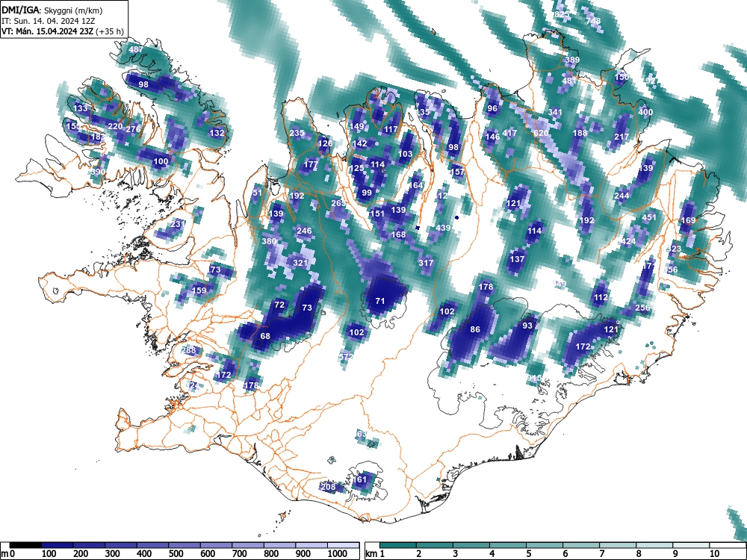
Task: Click the visibility value '341'
Action: point(555,113)
